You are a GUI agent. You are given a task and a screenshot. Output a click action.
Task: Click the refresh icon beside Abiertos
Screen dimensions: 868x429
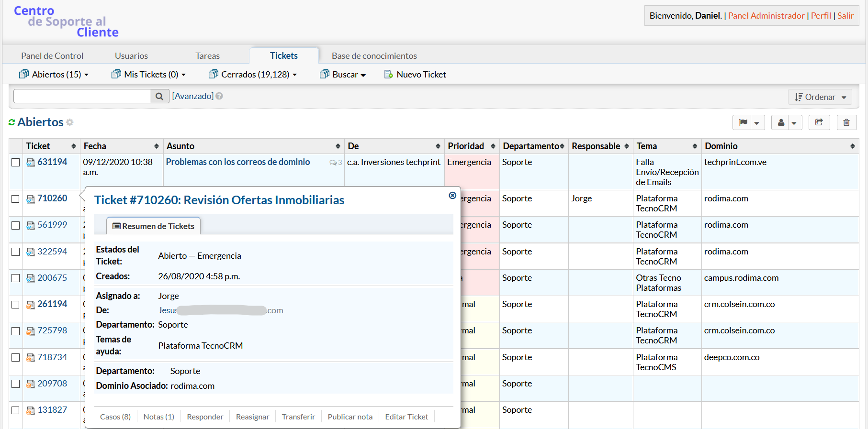(x=12, y=122)
